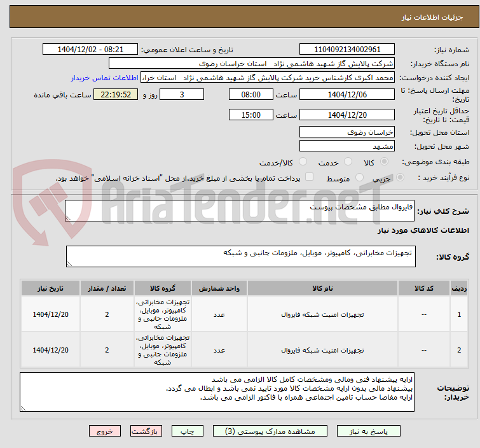
Task: Click the تعداد / مقدار column header
Action: (107, 288)
